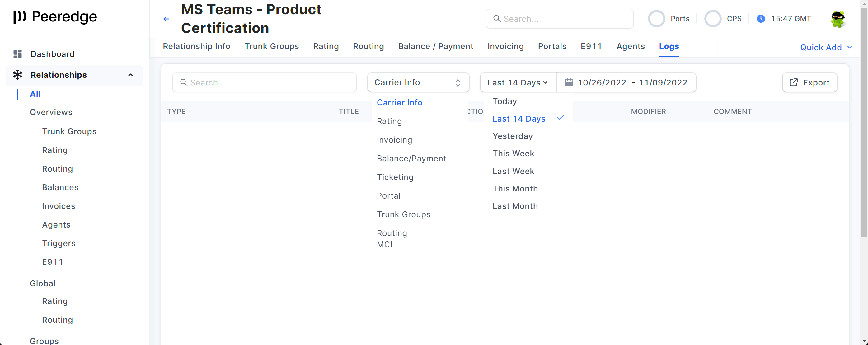868x345 pixels.
Task: Click the logs Search input field
Action: point(264,82)
